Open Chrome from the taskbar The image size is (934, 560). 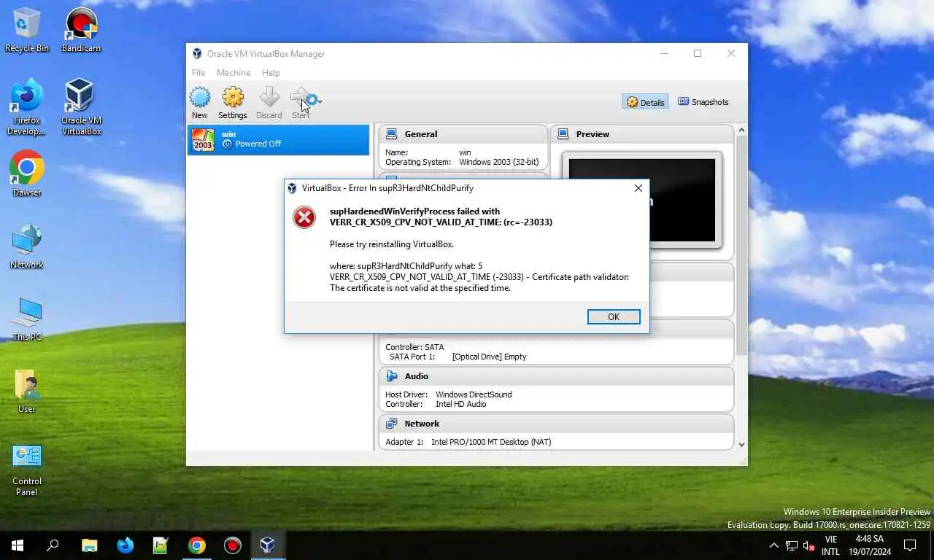coord(196,545)
